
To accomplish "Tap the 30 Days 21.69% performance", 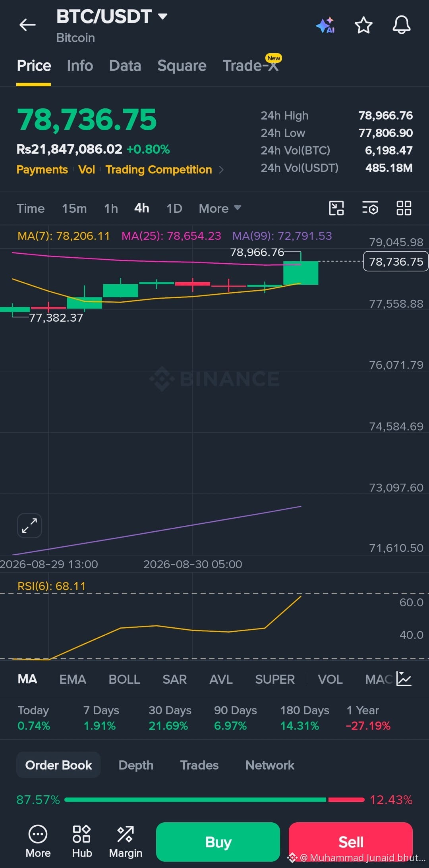I will pyautogui.click(x=170, y=718).
